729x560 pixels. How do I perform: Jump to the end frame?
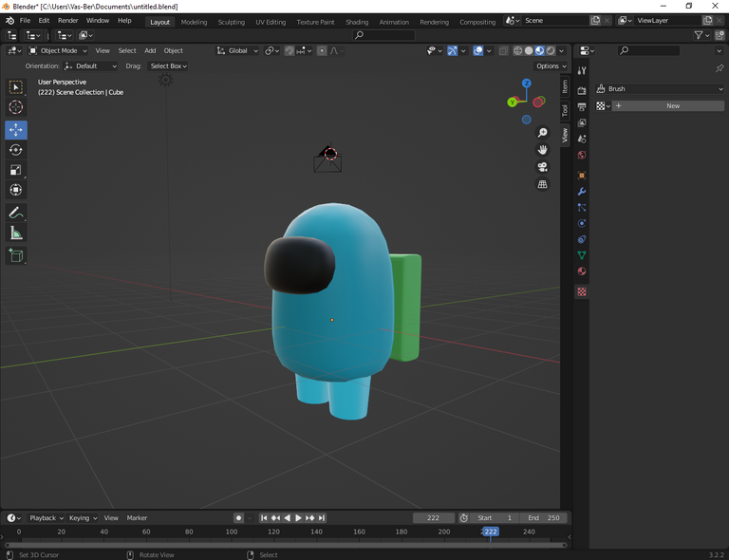point(321,517)
